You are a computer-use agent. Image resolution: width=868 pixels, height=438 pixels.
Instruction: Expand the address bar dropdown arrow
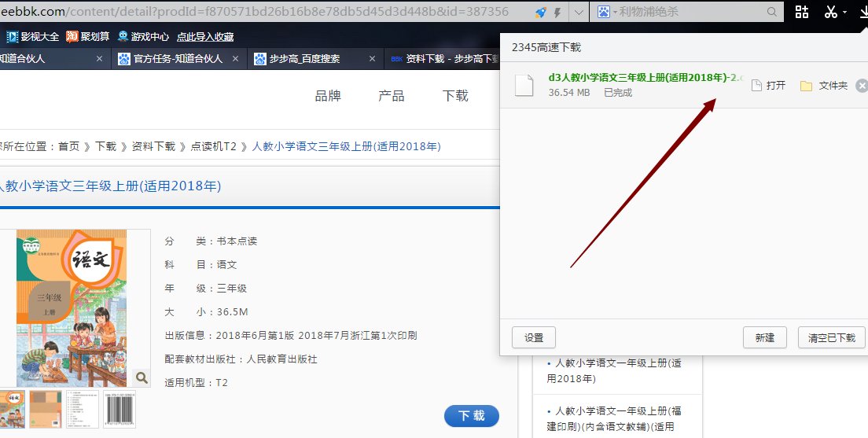point(579,12)
